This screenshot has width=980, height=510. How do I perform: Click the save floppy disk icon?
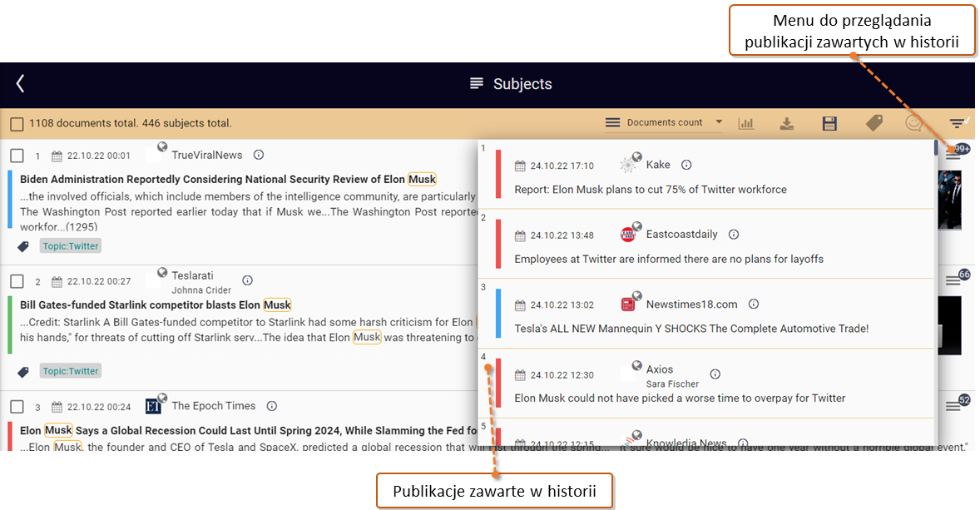(829, 123)
